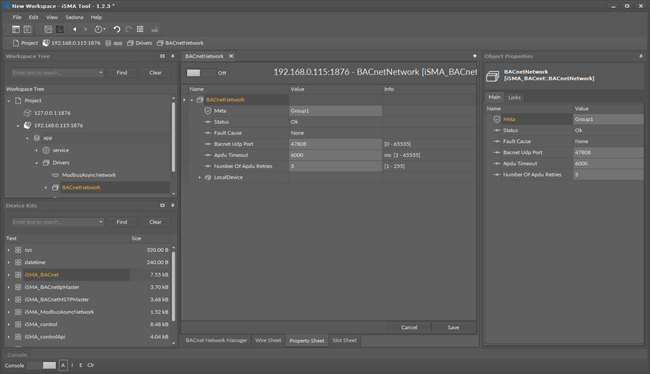The image size is (650, 374).
Task: Select ModbusAsyncNetwork in Workspace Tree
Action: point(89,175)
